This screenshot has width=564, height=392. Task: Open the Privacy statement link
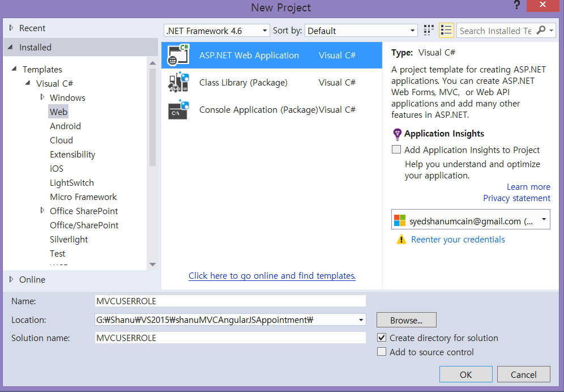[x=516, y=198]
